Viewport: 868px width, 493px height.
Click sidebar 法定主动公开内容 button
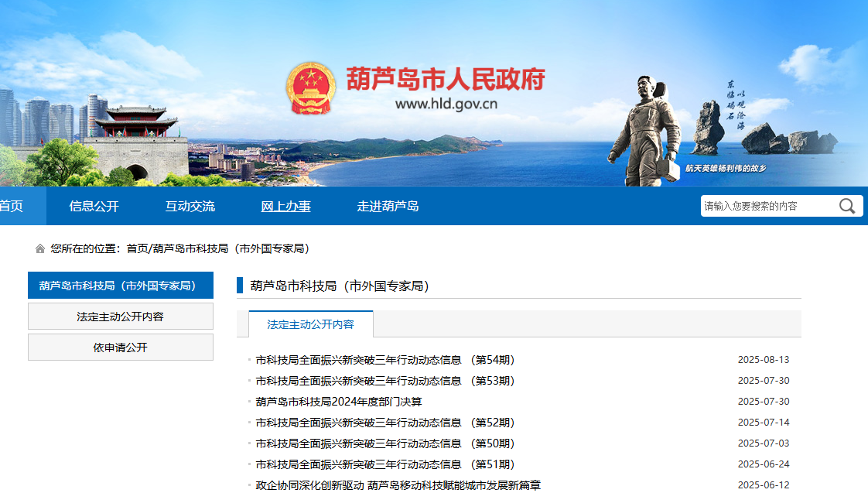120,317
